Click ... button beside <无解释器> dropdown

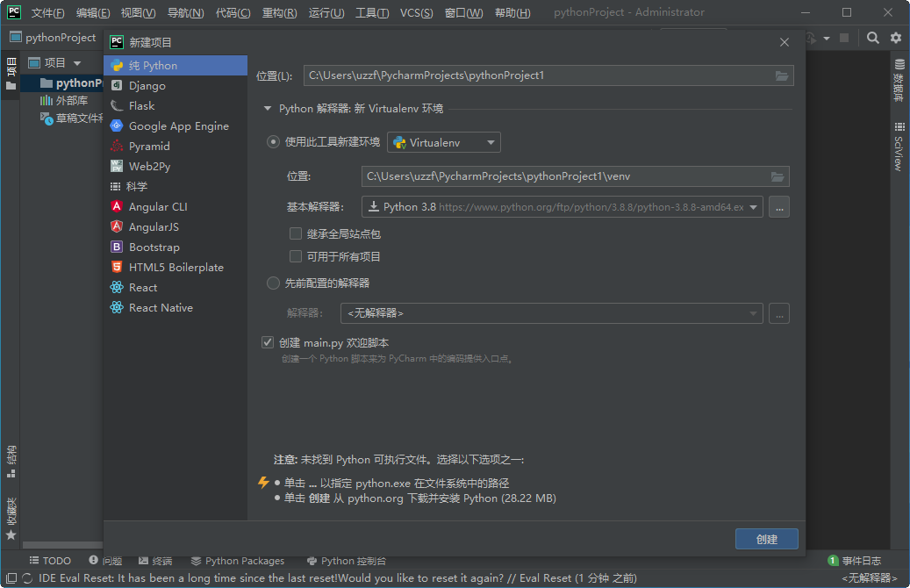pos(779,313)
